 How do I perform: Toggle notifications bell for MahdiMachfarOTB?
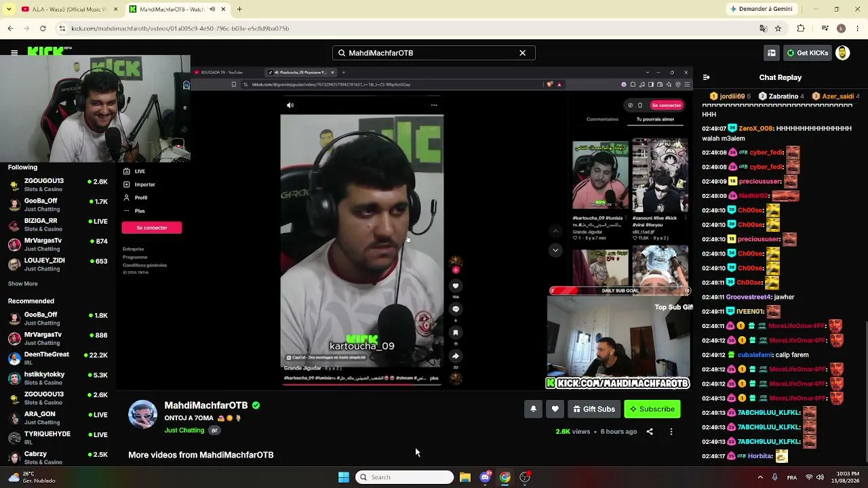coord(533,409)
